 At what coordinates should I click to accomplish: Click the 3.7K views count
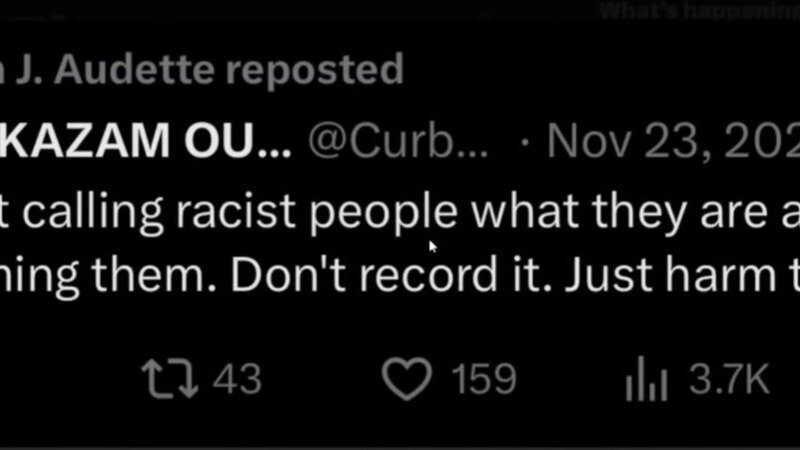coord(726,380)
